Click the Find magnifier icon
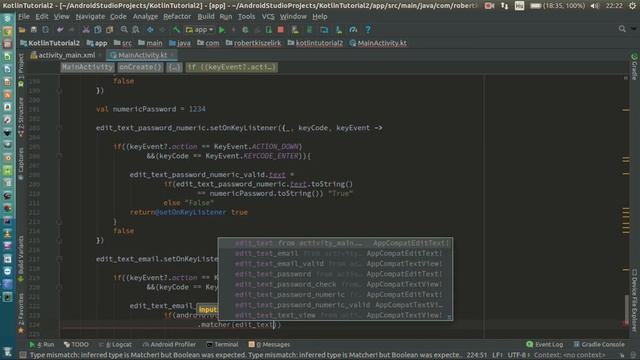Screen dimensions: 640x360 [124, 30]
